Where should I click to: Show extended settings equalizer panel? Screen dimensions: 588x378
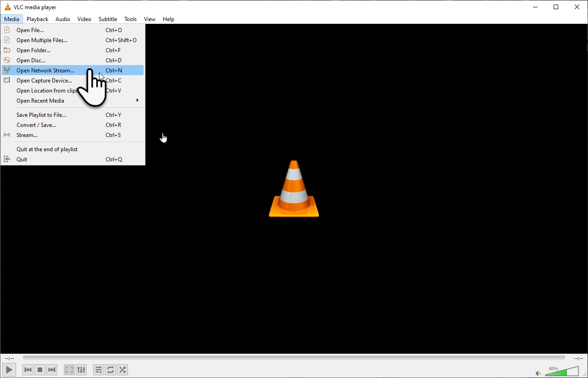81,369
